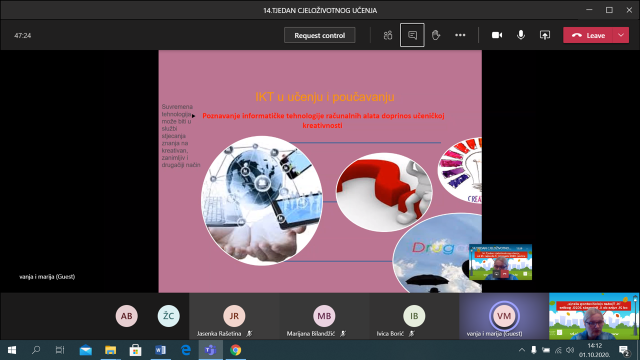Click presenter label vanja i marija (Guest)

47,277
